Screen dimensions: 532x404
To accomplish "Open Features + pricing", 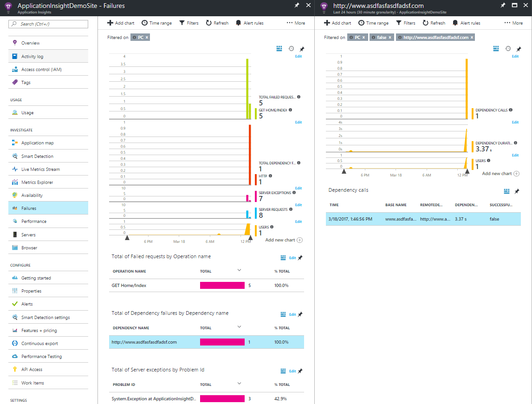I will coord(48,330).
